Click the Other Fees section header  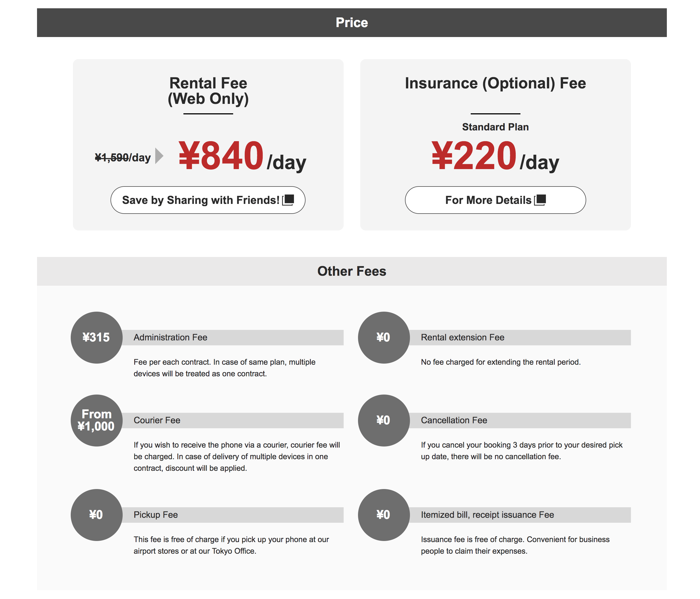pos(351,271)
